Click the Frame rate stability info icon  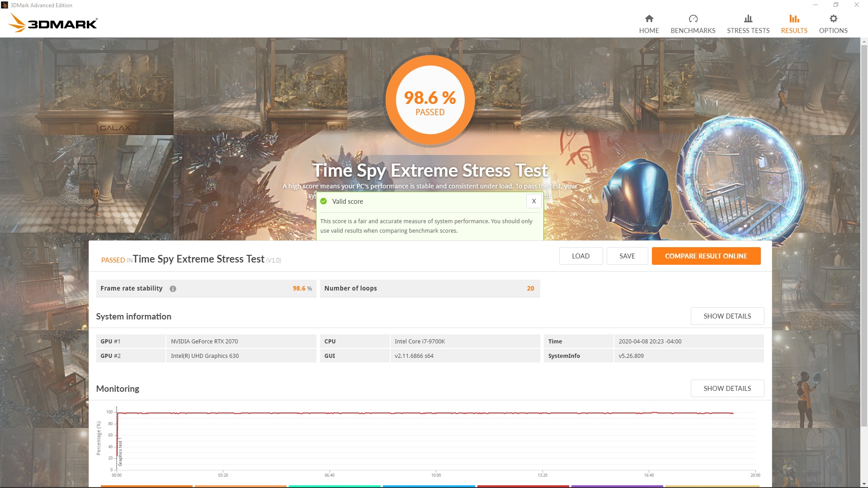click(173, 289)
